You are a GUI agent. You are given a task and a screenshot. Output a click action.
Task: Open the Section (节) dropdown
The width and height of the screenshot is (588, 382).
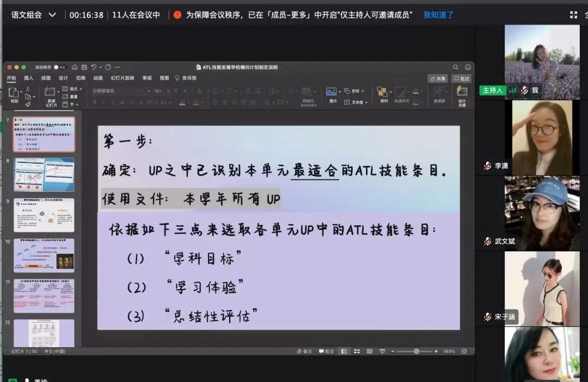click(70, 104)
